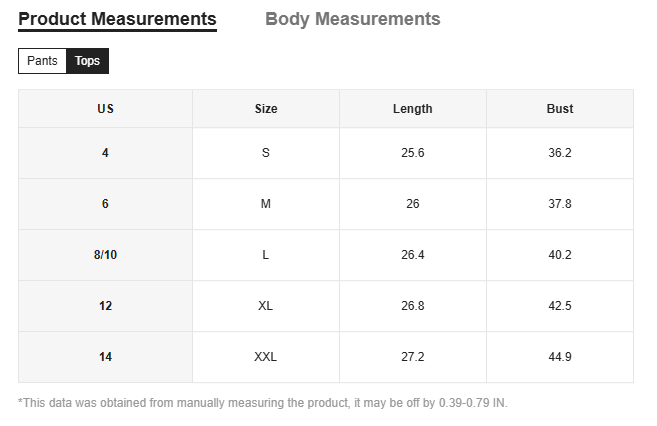Image resolution: width=657 pixels, height=426 pixels.
Task: Click the 26.4 length value
Action: [412, 255]
